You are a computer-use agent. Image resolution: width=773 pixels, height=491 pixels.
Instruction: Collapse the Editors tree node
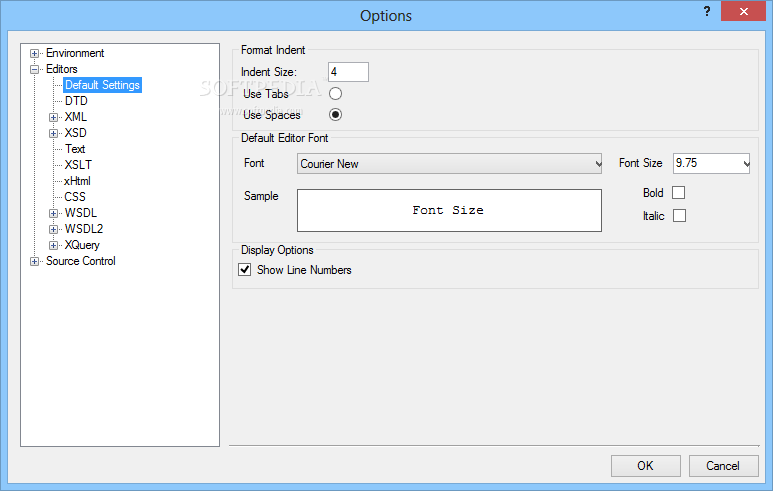pyautogui.click(x=34, y=70)
